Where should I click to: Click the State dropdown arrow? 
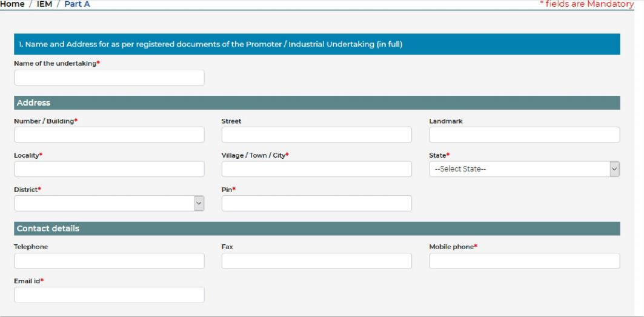pyautogui.click(x=614, y=169)
